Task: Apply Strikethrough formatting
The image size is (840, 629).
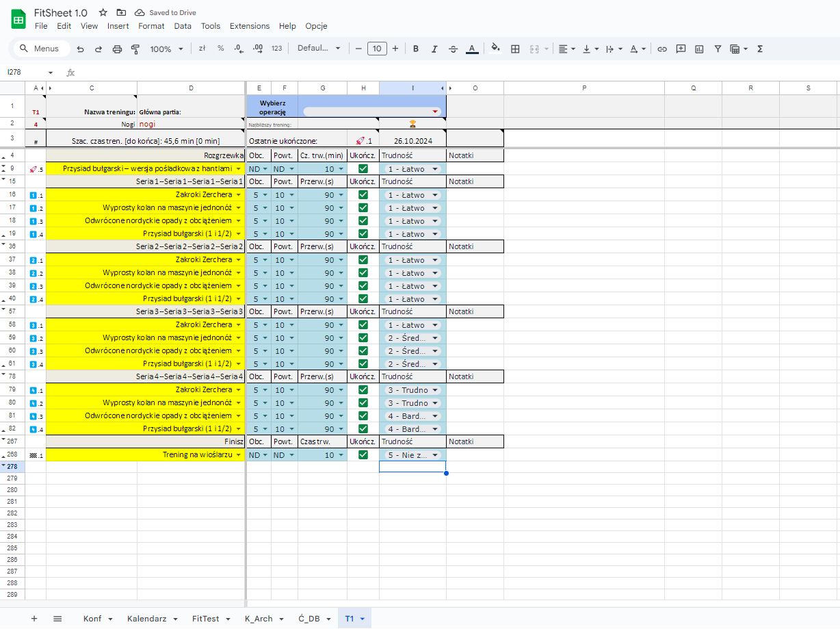Action: [x=453, y=49]
